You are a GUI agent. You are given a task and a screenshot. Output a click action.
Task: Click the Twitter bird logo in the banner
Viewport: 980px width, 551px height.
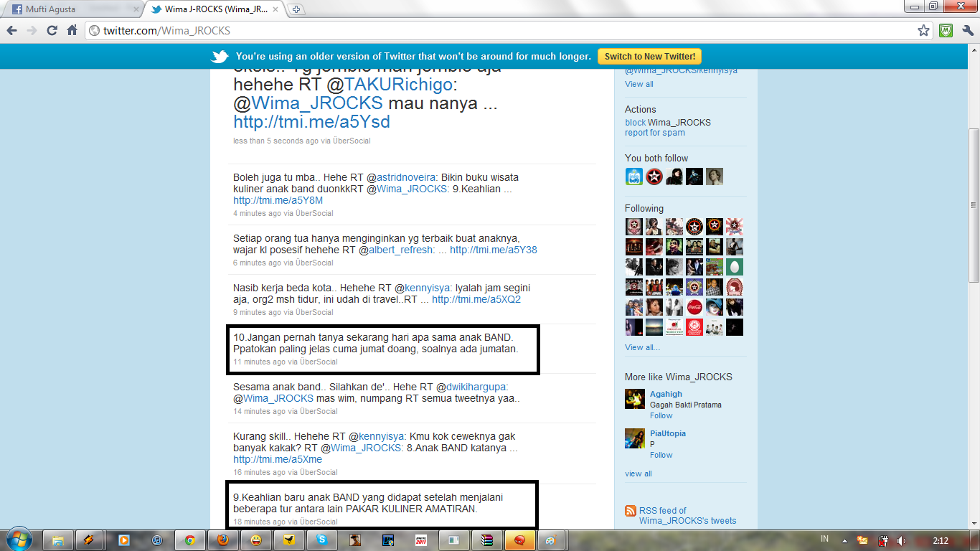pos(220,57)
